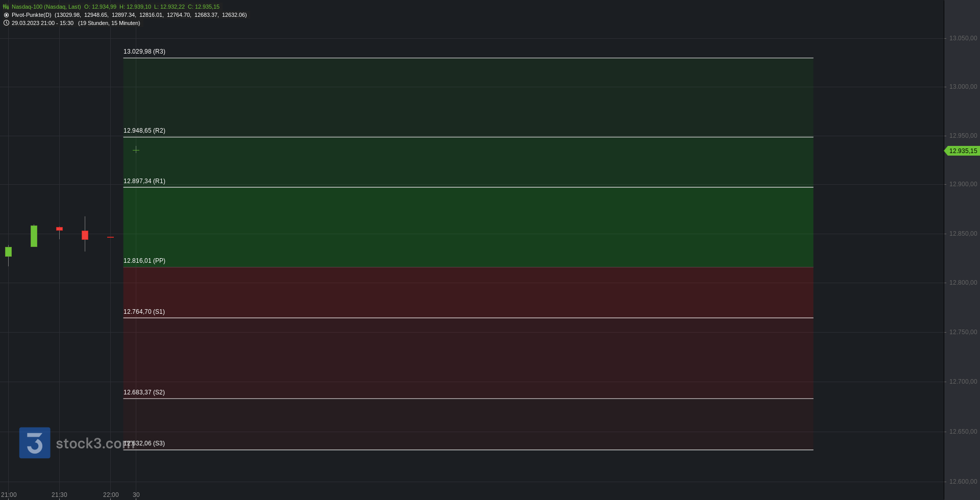980x500 pixels.
Task: Click the clock icon beside the date range
Action: [x=6, y=23]
